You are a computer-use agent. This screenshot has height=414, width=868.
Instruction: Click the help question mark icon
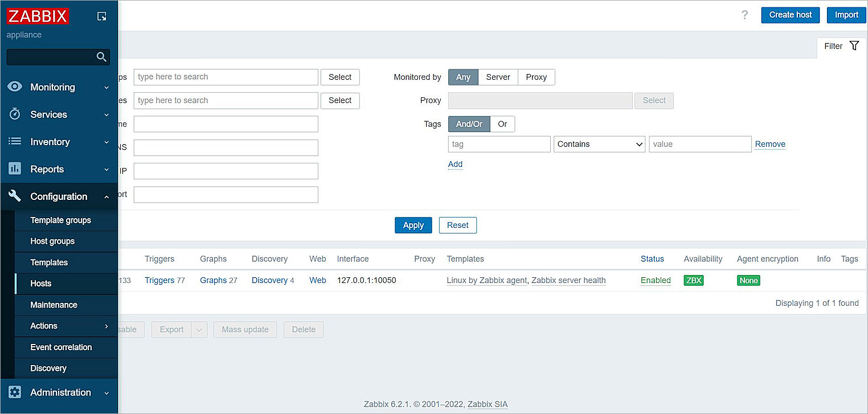point(744,15)
